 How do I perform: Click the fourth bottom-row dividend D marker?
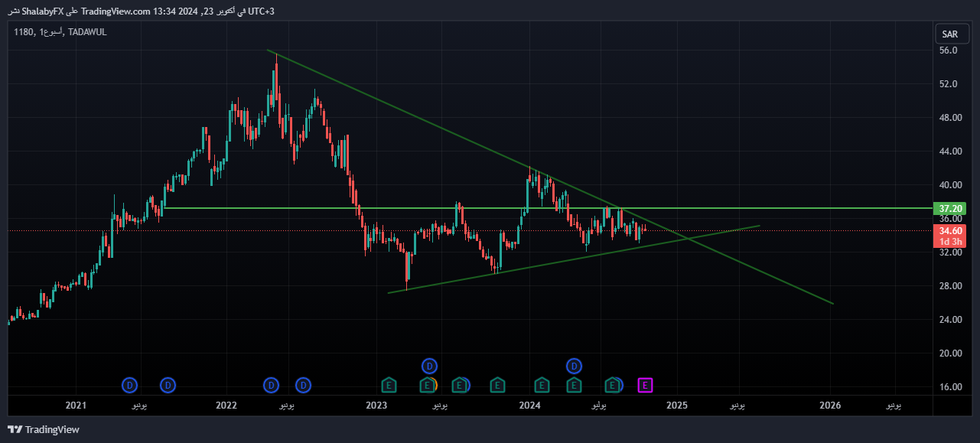[304, 385]
